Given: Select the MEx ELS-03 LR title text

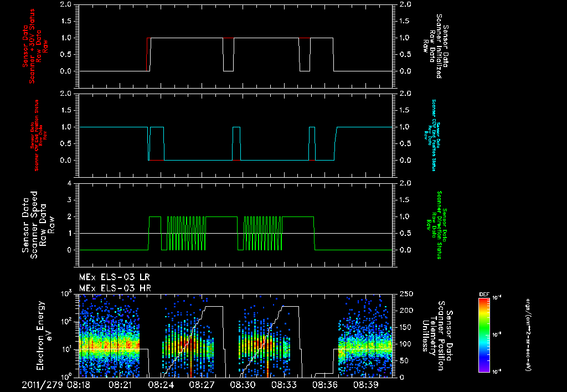Looking at the screenshot, I should [114, 277].
